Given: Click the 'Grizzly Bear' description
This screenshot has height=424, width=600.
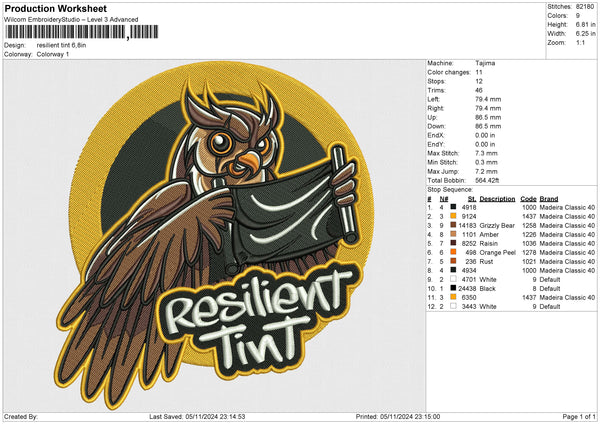Looking at the screenshot, I should [x=497, y=226].
